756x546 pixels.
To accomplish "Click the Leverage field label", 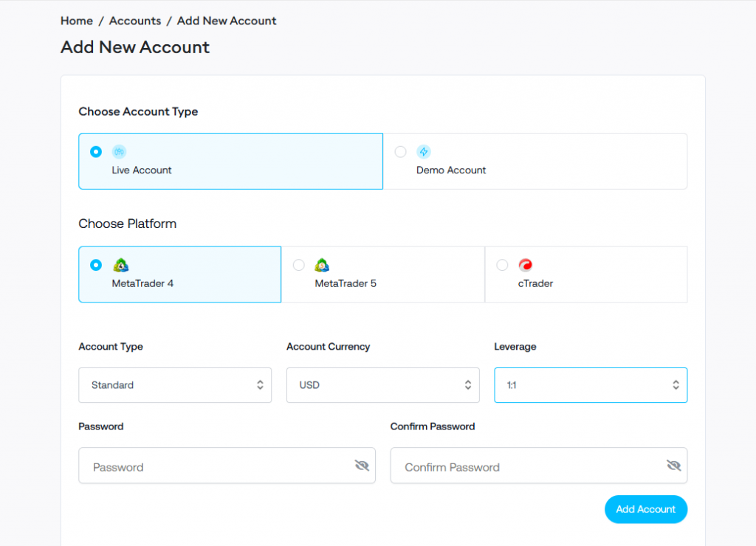I will coord(515,347).
